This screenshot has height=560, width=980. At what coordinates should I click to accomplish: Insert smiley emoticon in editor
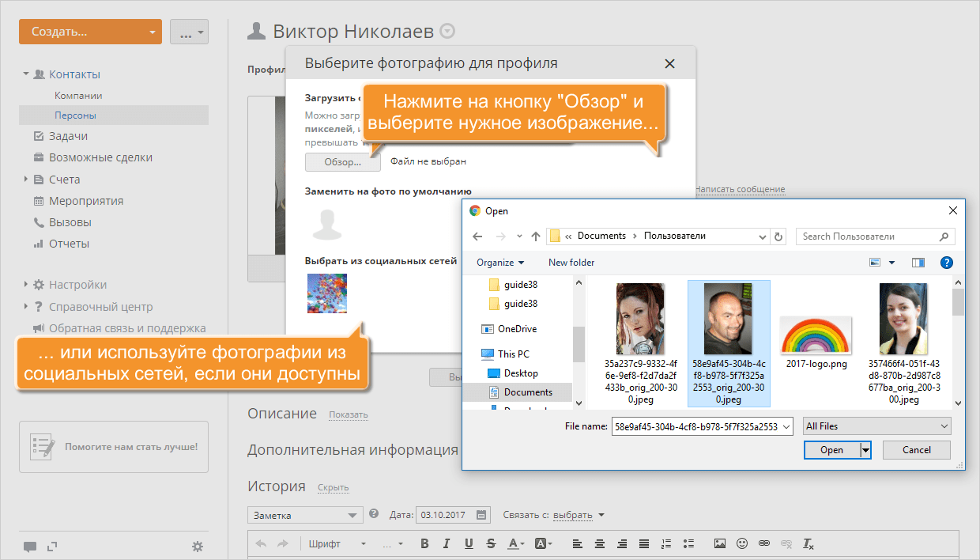pyautogui.click(x=741, y=544)
